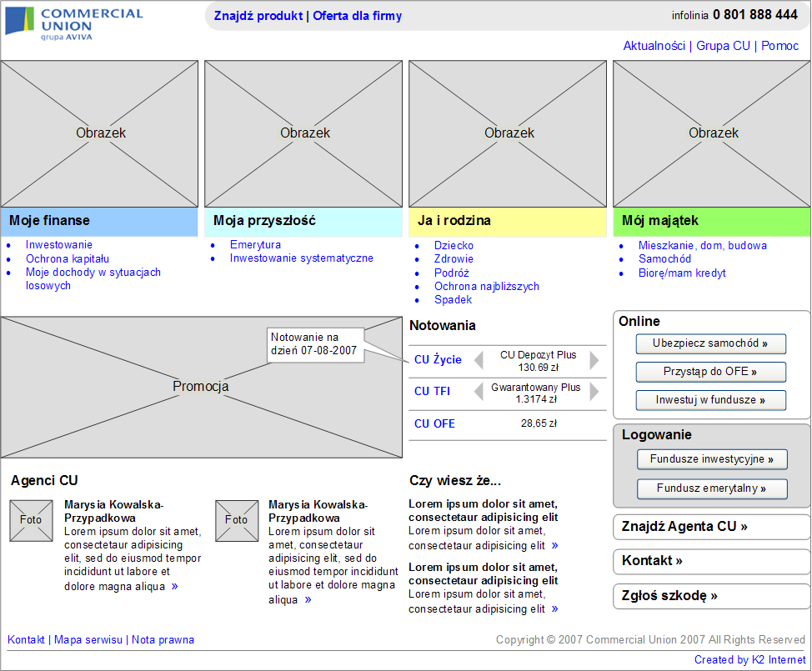Open the first agent's Foto placeholder
812x671 pixels.
click(31, 520)
